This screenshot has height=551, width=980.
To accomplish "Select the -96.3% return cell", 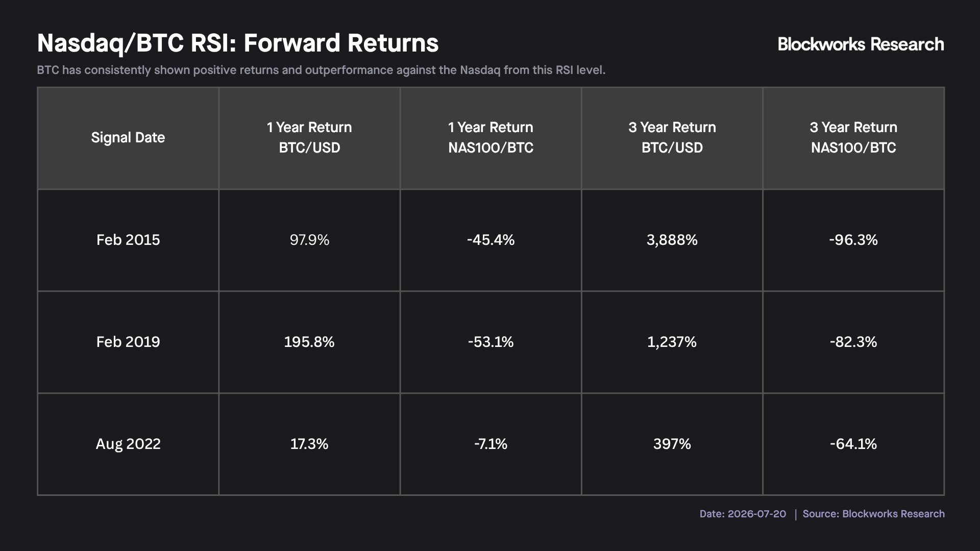I will 853,240.
